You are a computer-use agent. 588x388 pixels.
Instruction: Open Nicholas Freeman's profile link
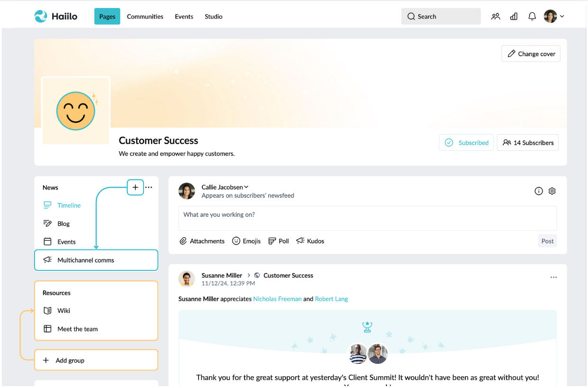click(277, 299)
